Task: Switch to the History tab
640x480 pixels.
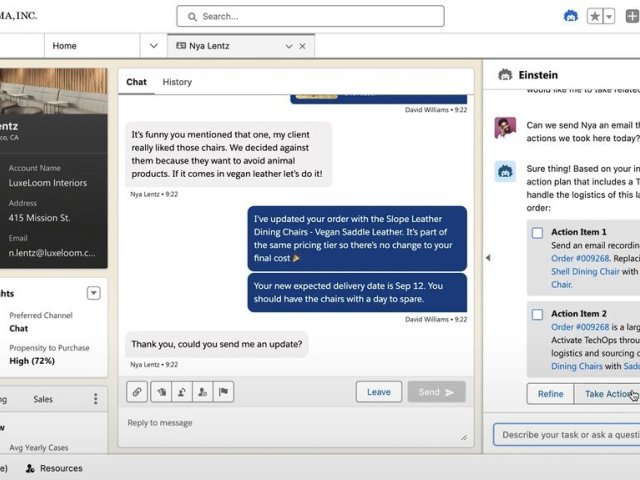Action: (x=177, y=82)
